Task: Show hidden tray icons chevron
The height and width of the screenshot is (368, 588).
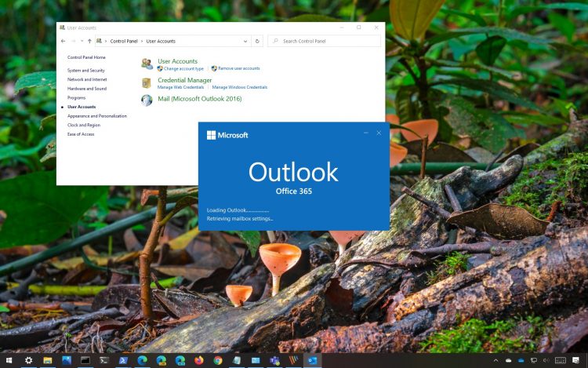Action: coord(495,360)
